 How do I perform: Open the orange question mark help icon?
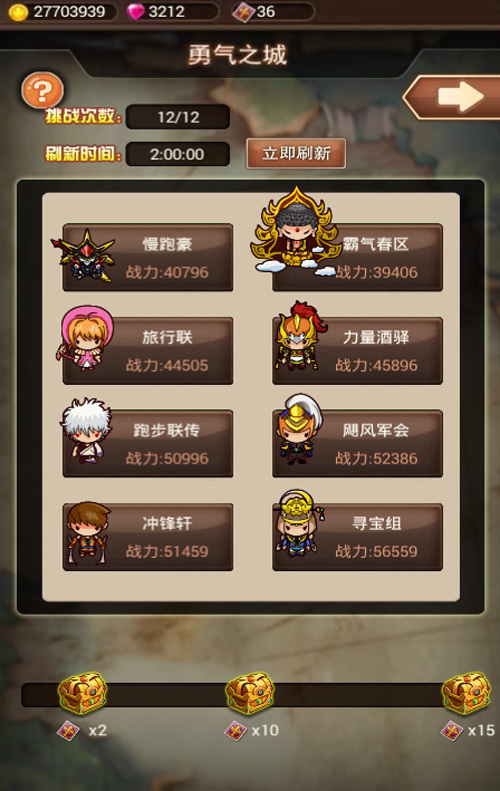[x=42, y=90]
